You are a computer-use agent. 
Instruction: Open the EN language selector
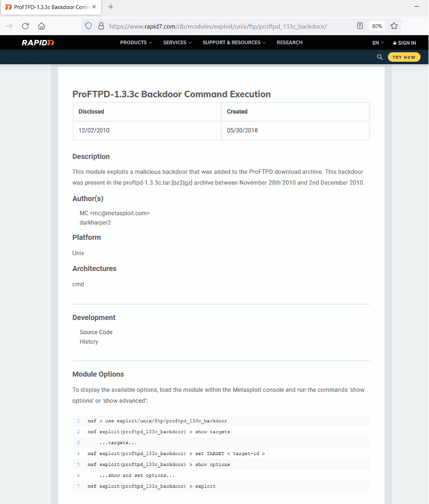(378, 43)
